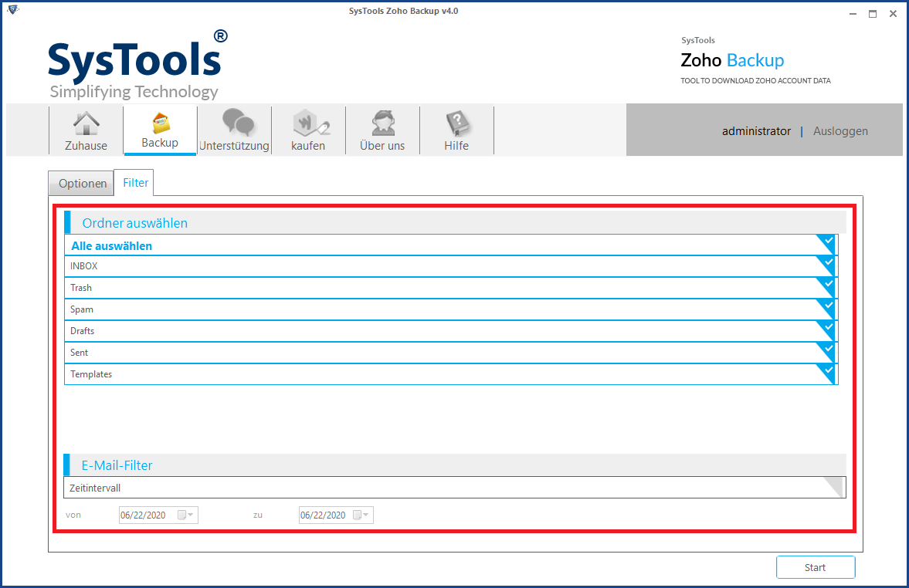Click the kaufen purchase icon
Image resolution: width=909 pixels, height=588 pixels.
pos(310,122)
